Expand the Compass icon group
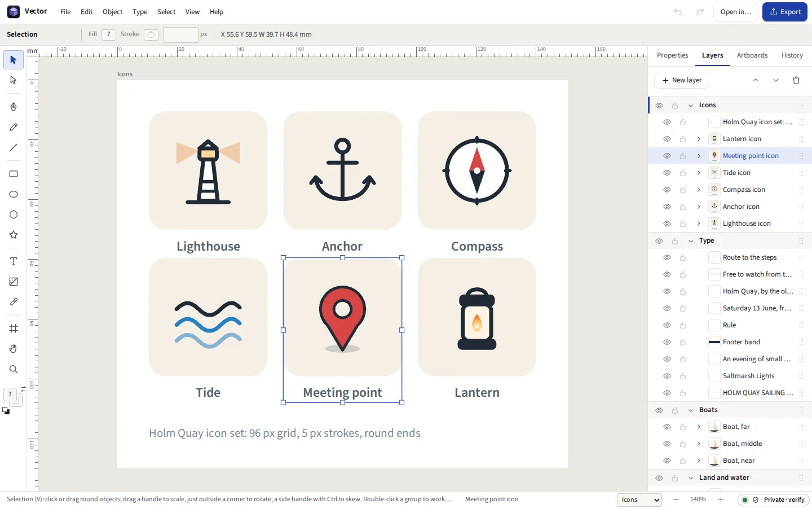Screen dimensions: 812x508 pos(698,190)
